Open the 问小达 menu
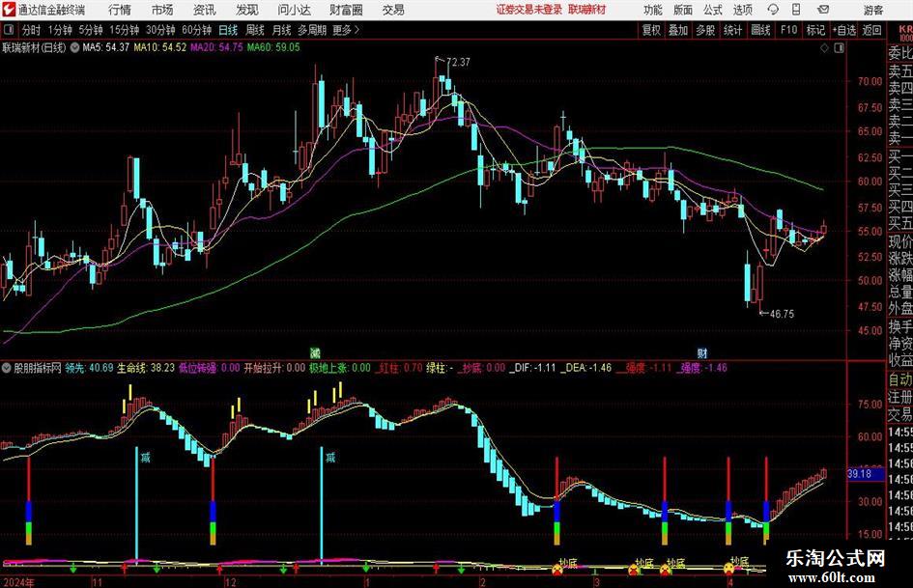 294,10
